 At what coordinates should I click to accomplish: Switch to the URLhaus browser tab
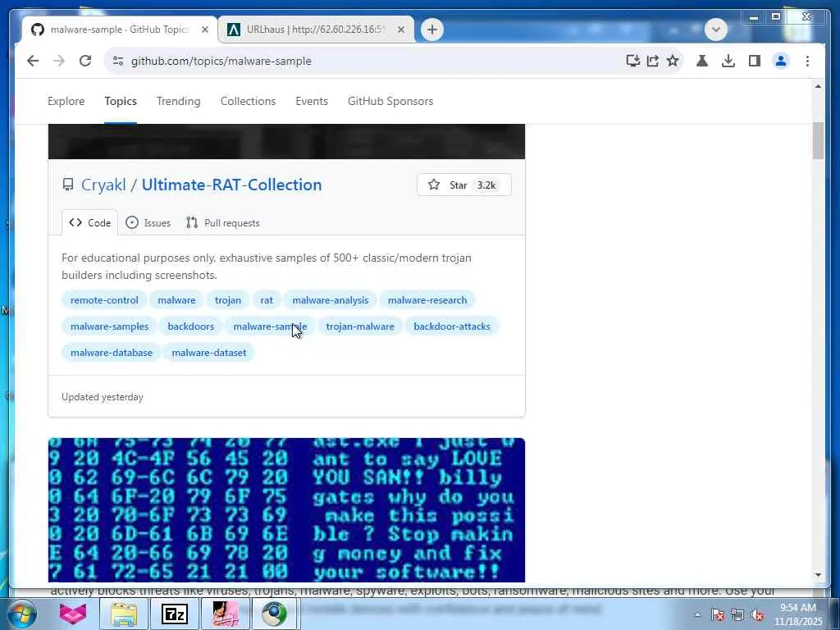point(316,30)
